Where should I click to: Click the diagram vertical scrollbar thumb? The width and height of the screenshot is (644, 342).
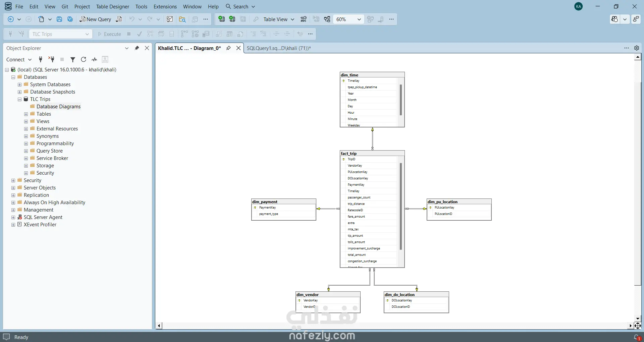coord(638,184)
